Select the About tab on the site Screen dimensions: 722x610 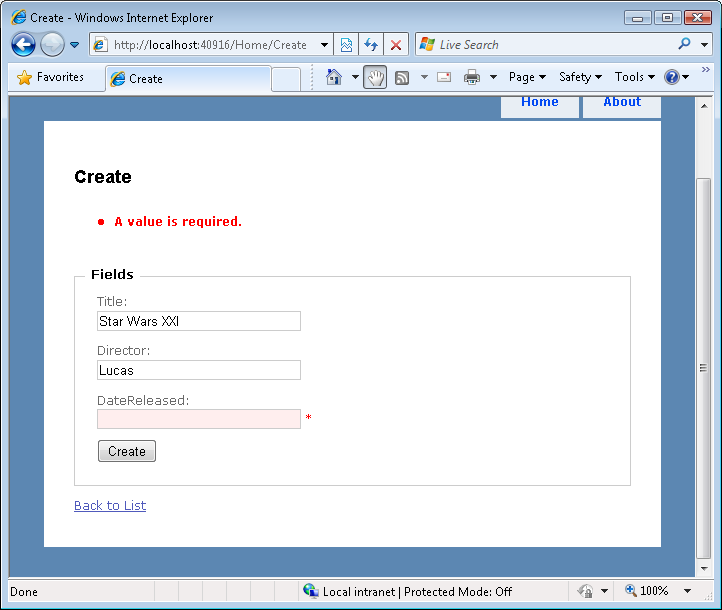click(x=622, y=104)
